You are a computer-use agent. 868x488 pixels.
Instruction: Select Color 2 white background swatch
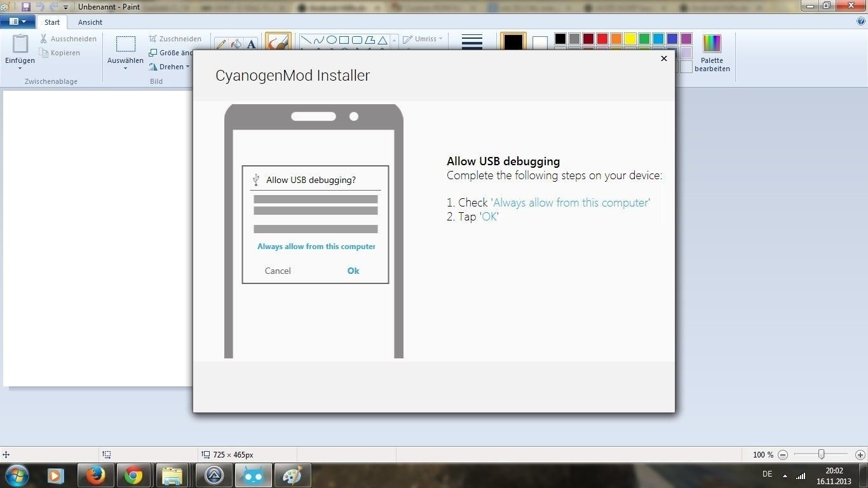coord(540,43)
